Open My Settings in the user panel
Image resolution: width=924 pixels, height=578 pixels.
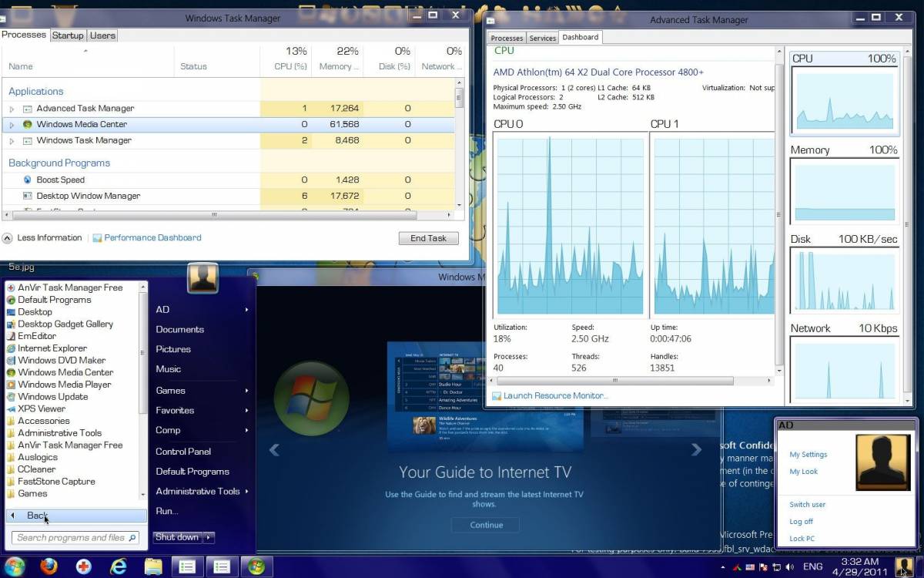pyautogui.click(x=808, y=455)
